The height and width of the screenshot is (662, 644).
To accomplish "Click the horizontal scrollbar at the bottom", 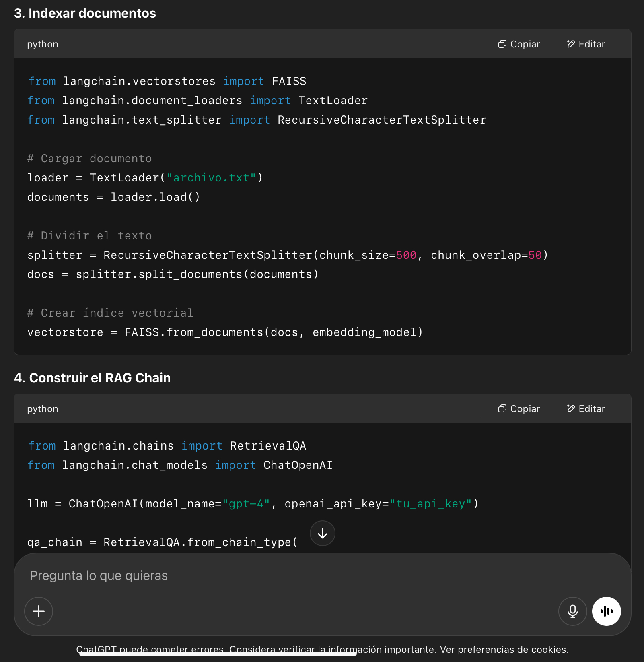I will [x=218, y=654].
